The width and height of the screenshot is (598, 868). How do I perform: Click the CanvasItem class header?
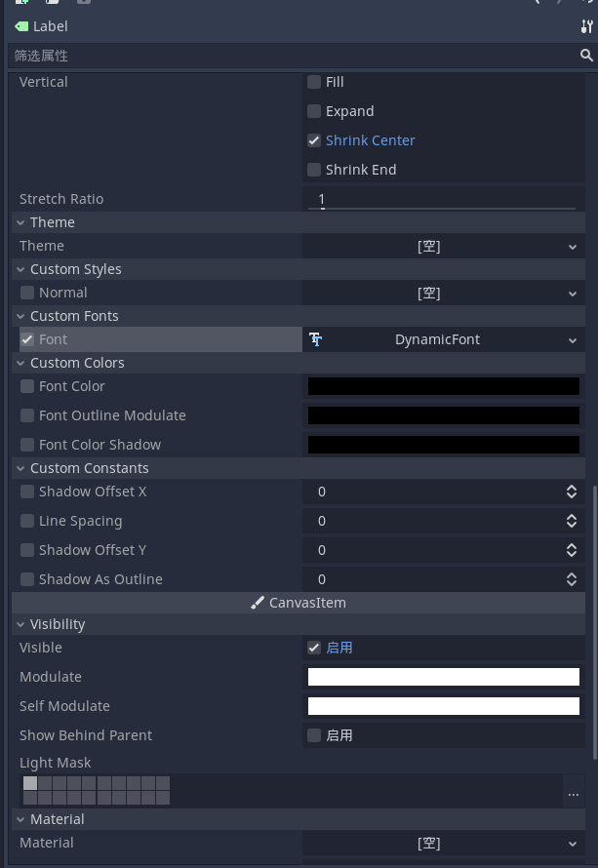(x=299, y=603)
